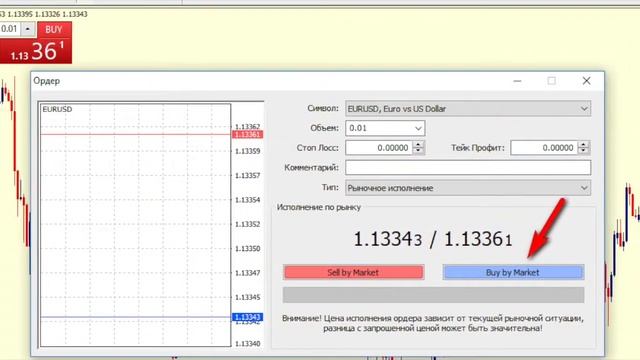This screenshot has width=640, height=360.
Task: Click the red ask price label 1.13361
Action: [x=247, y=135]
